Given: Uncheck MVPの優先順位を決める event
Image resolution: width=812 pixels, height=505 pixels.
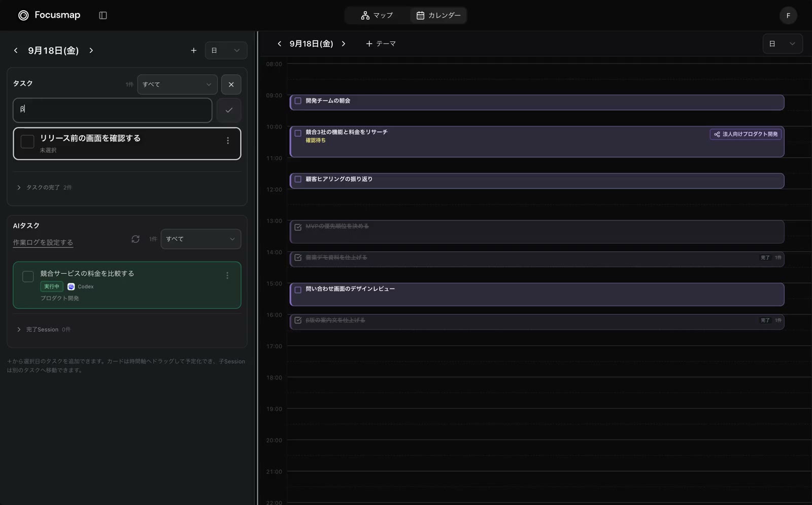Looking at the screenshot, I should [x=298, y=227].
